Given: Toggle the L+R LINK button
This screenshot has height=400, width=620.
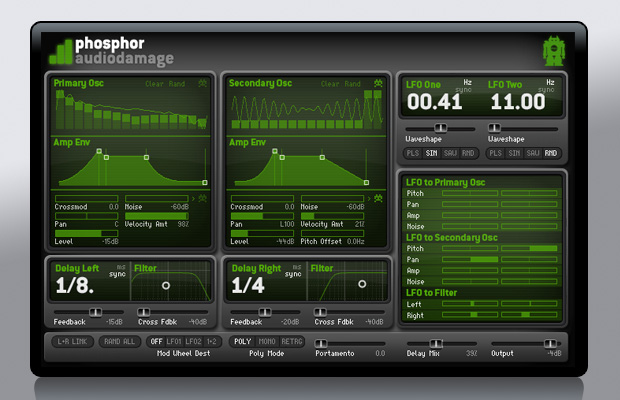Looking at the screenshot, I should click(72, 342).
